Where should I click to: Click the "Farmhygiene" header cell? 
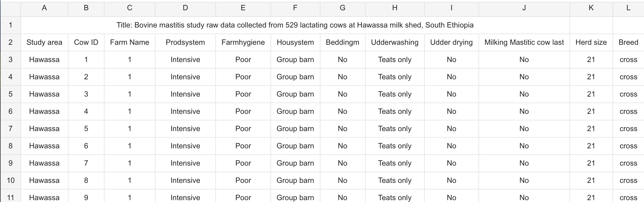click(x=243, y=42)
